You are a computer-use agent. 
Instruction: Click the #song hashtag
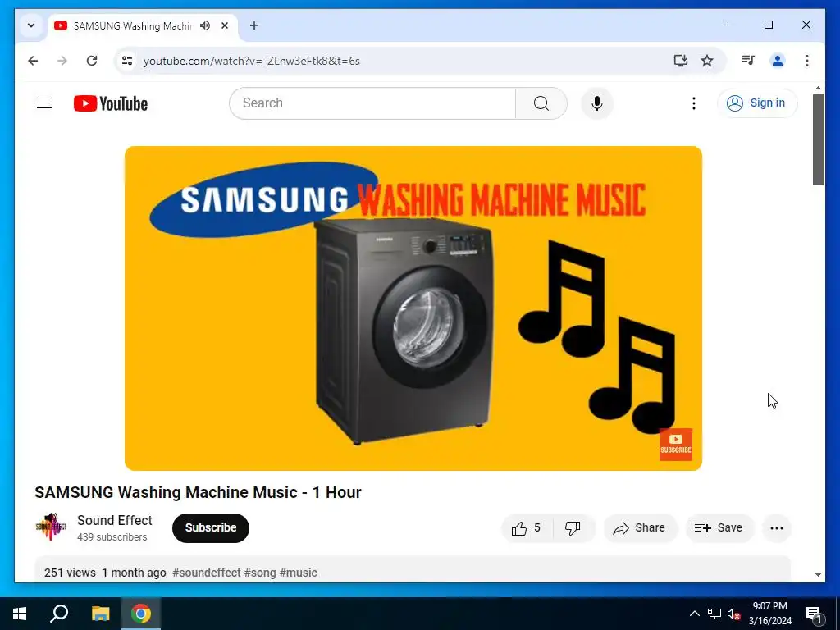[x=260, y=573]
